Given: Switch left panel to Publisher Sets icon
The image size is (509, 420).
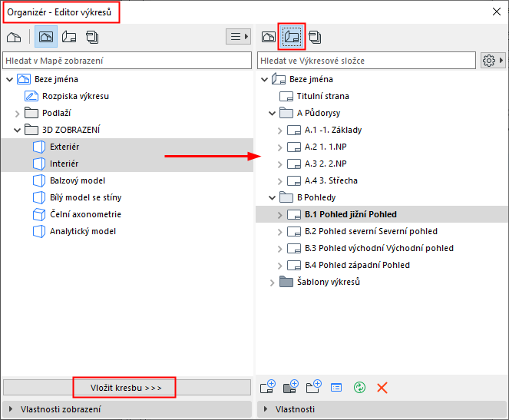Looking at the screenshot, I should tap(92, 37).
